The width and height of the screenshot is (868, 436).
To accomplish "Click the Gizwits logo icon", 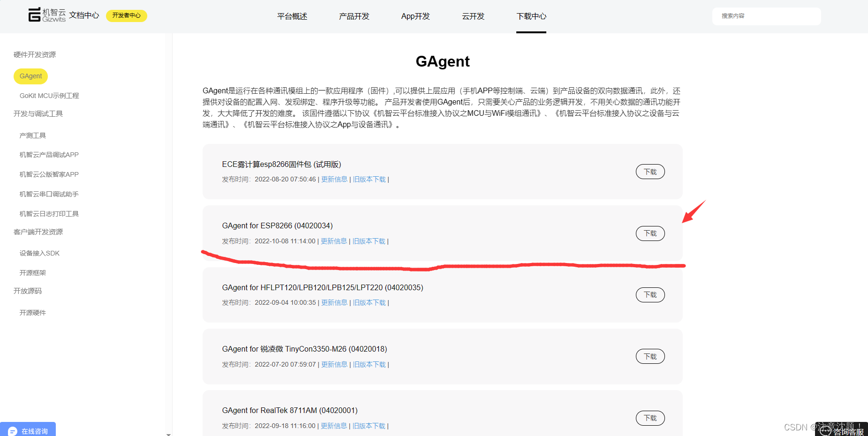I will (46, 15).
